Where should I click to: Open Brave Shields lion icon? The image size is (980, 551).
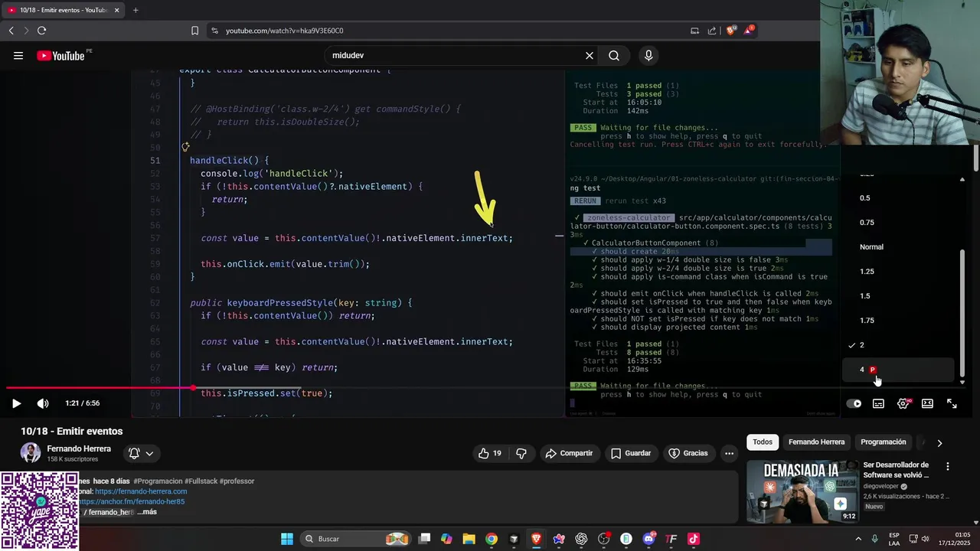click(x=731, y=31)
